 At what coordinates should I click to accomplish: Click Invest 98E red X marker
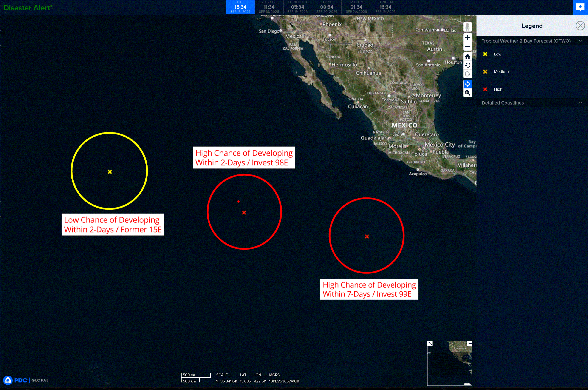[x=244, y=212]
